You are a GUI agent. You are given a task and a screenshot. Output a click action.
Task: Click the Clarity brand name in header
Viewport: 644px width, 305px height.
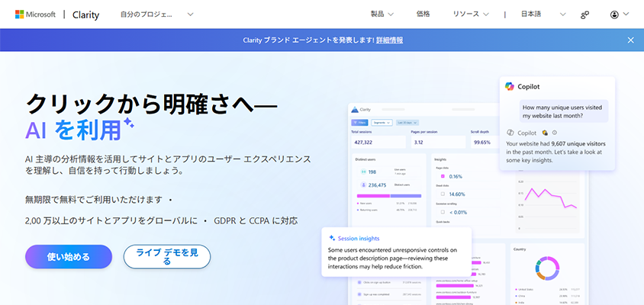(x=85, y=14)
